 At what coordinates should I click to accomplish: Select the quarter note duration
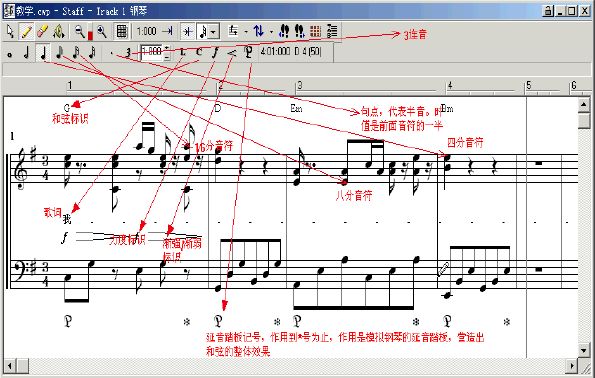pos(43,53)
